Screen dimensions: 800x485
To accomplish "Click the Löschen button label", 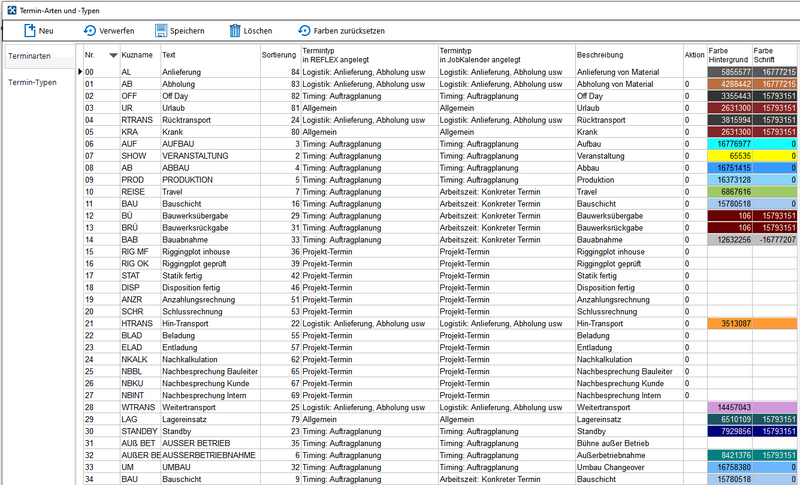I will pos(258,31).
